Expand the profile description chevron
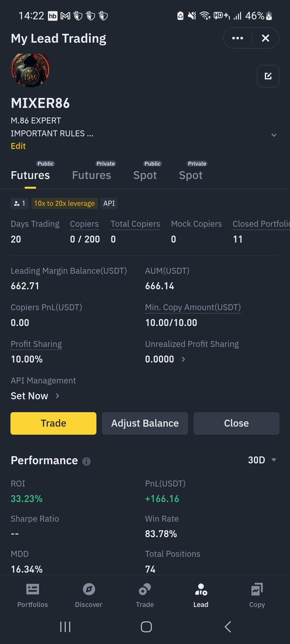The height and width of the screenshot is (644, 290). (274, 135)
